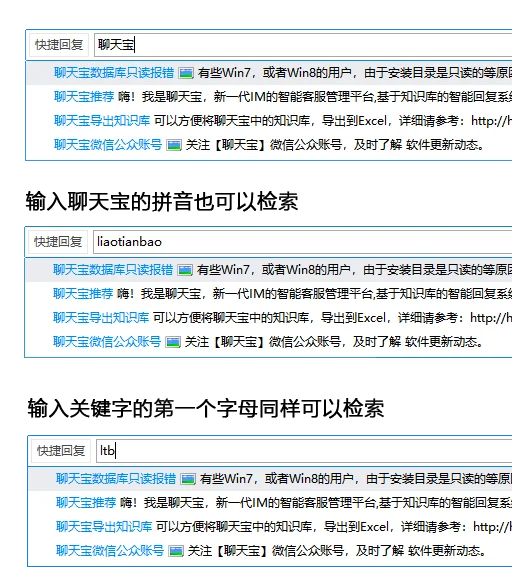
Task: Select 聊天宝推荐 result under ltb search
Action: pyautogui.click(x=86, y=503)
